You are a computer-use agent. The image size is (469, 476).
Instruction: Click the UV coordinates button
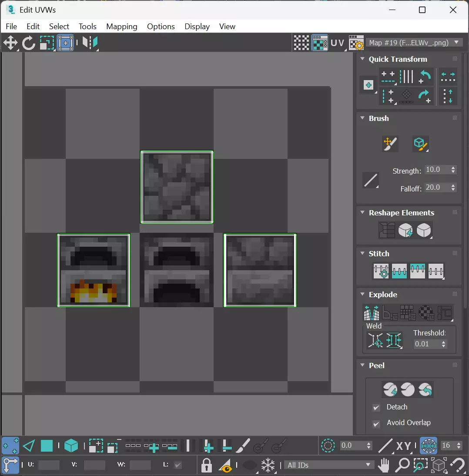(337, 43)
